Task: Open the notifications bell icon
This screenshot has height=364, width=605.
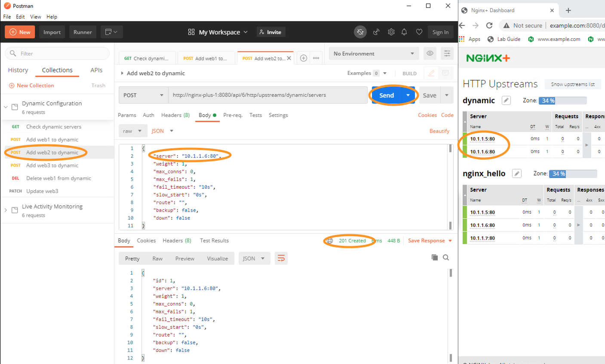Action: (404, 32)
